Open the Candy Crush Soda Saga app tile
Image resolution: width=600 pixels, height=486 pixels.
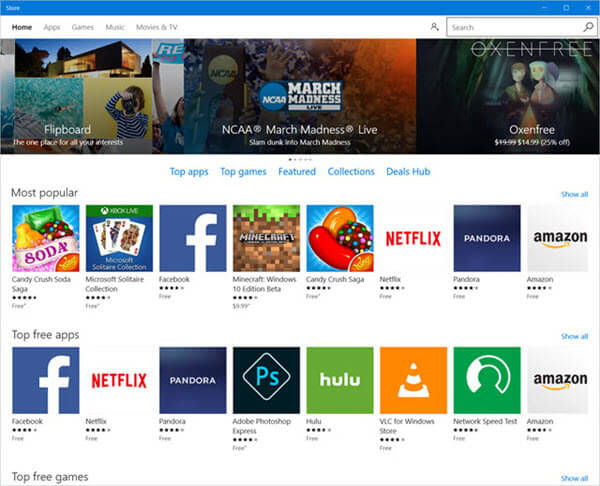click(46, 238)
